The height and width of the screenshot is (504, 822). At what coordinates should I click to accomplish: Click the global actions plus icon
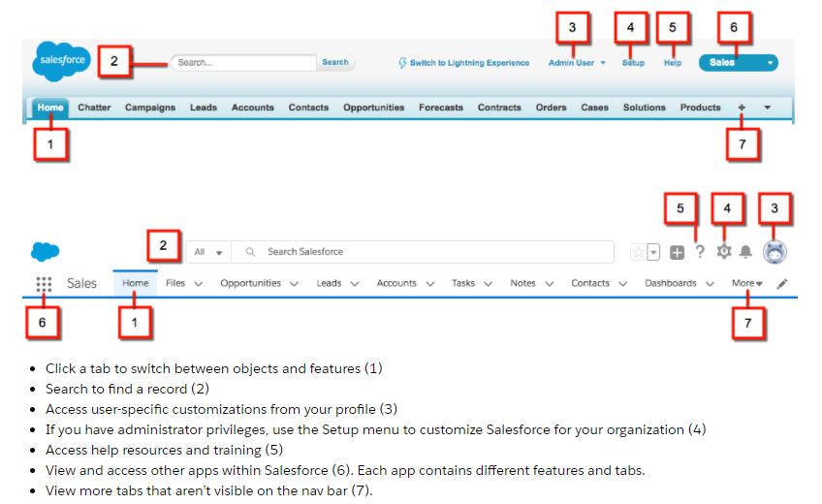pos(677,252)
